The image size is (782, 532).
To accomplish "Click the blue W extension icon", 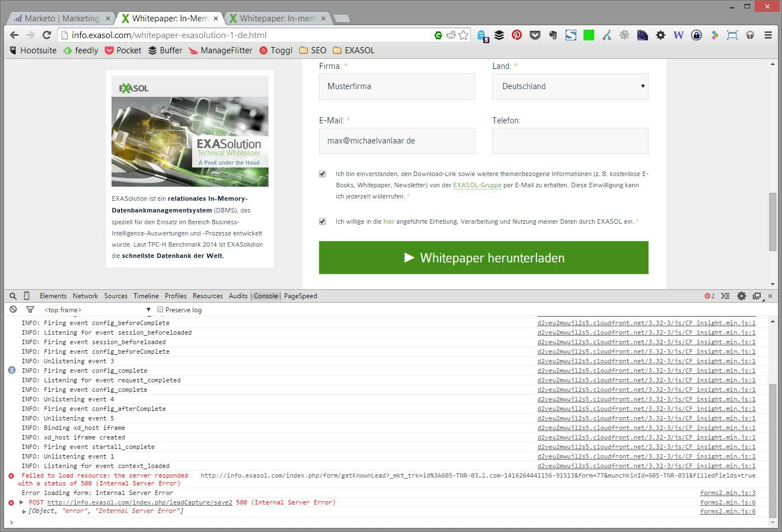I will point(678,35).
